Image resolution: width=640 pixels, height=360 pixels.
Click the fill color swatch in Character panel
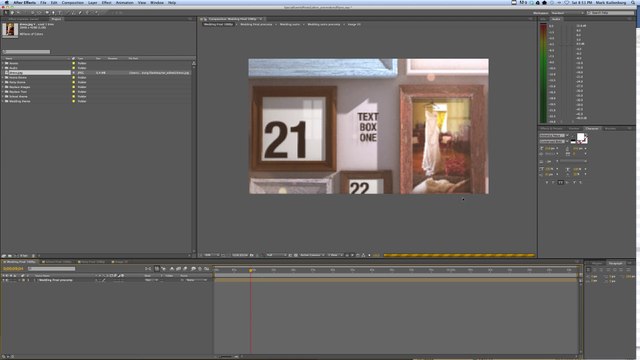coord(580,137)
